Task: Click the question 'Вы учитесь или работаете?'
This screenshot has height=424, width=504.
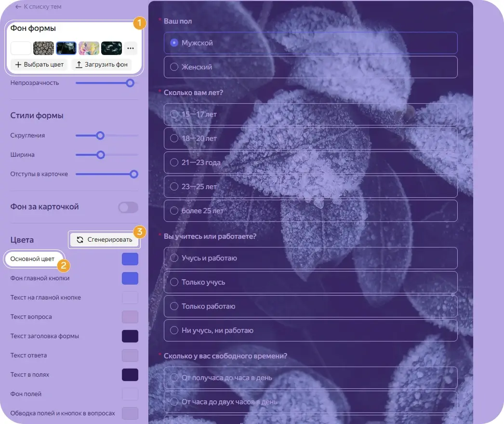Action: click(x=210, y=236)
